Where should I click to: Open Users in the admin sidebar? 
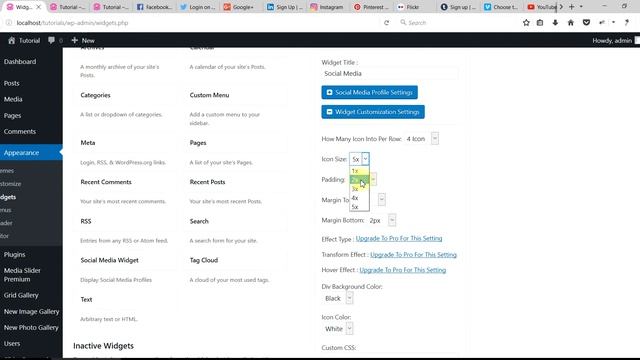[12, 344]
